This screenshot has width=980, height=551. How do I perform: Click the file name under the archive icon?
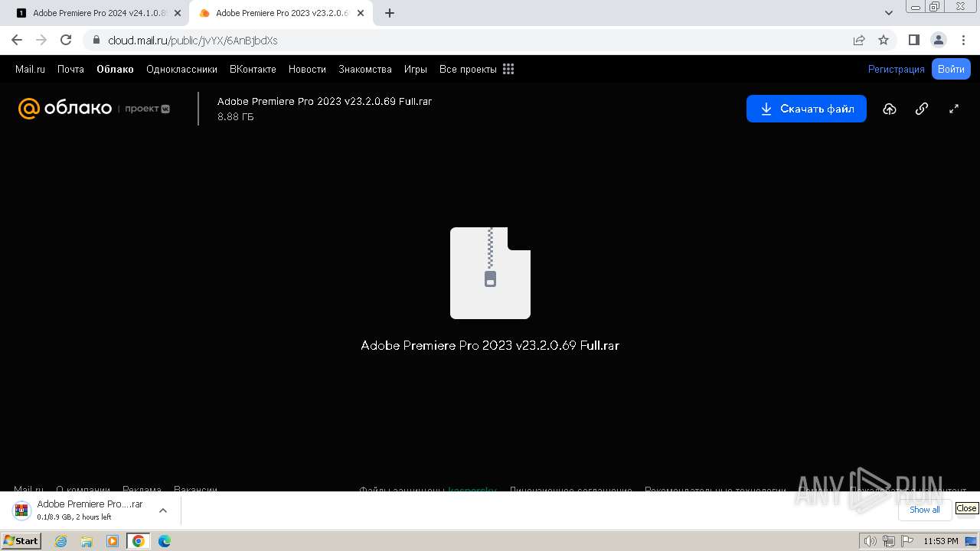(490, 345)
